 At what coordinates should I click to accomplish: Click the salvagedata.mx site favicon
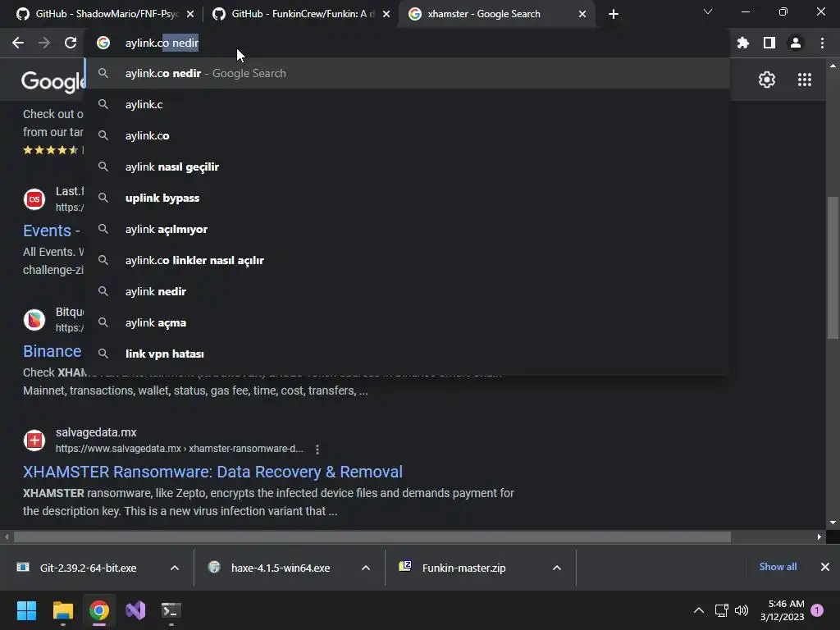pos(34,441)
